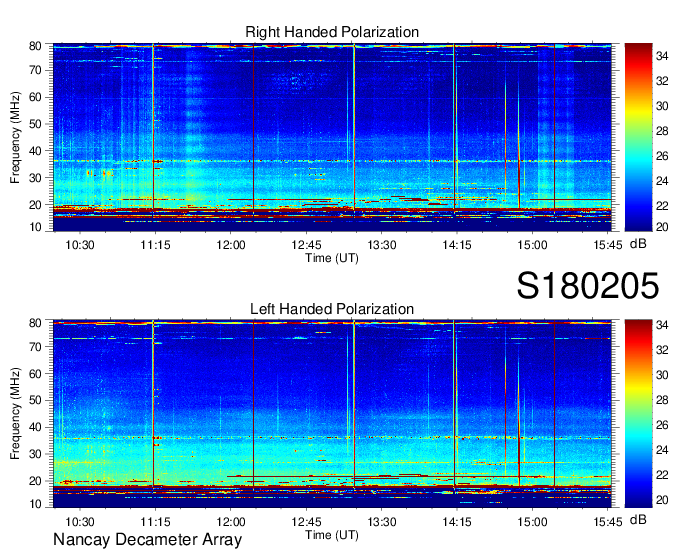
Task: Click the "dB" label of lower colorbar
Action: pyautogui.click(x=638, y=519)
